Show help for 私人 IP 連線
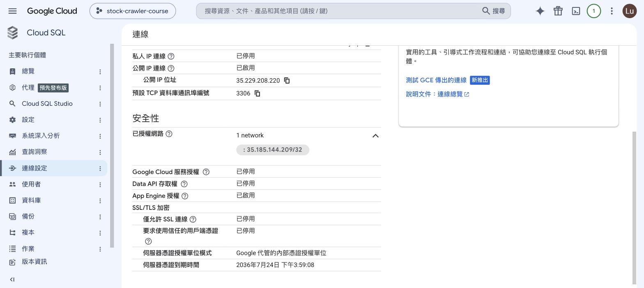This screenshot has height=288, width=644. (x=171, y=56)
